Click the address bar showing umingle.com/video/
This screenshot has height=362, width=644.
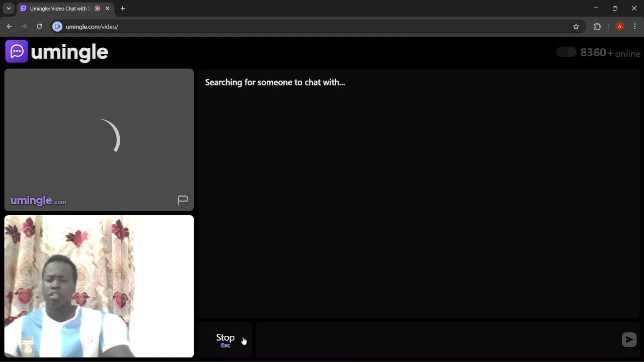pos(317,27)
